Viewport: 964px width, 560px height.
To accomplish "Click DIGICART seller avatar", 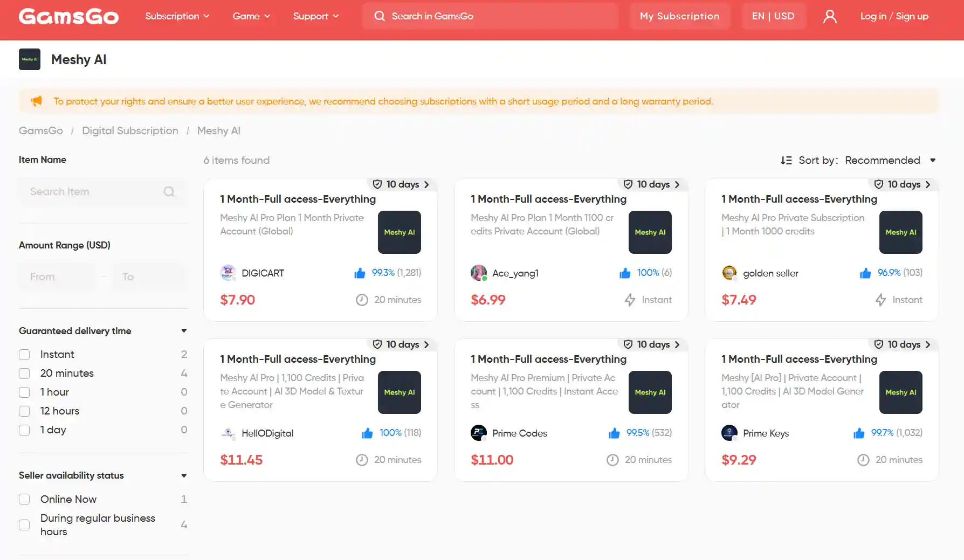I will click(228, 273).
